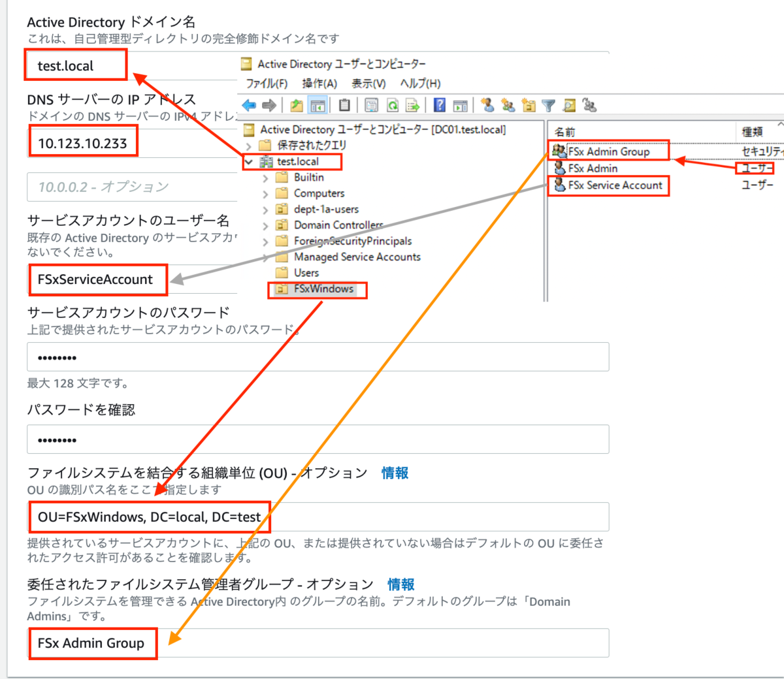Click the Find objects magnifier icon
Image resolution: width=784 pixels, height=679 pixels.
pos(569,105)
